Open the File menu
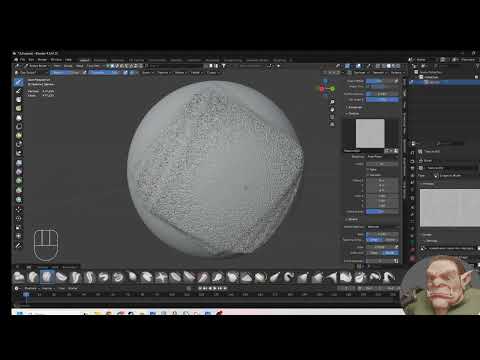This screenshot has width=480, height=360. pyautogui.click(x=22, y=60)
